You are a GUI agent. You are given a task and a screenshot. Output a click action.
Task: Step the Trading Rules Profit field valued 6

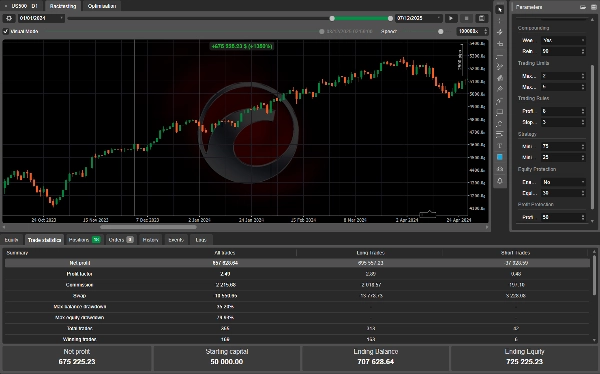[x=583, y=111]
